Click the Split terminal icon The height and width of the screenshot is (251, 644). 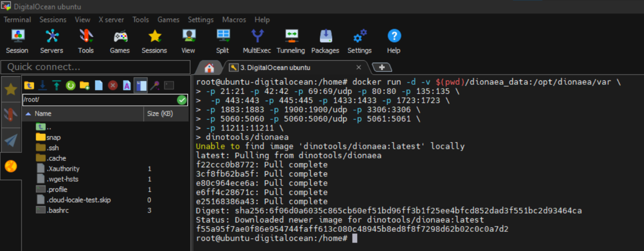point(222,41)
